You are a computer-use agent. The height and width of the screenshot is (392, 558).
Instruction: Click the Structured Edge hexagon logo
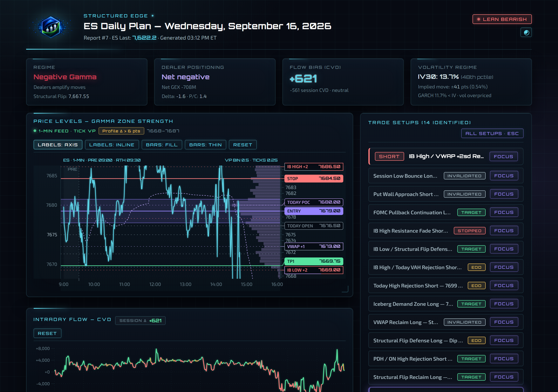coord(51,27)
